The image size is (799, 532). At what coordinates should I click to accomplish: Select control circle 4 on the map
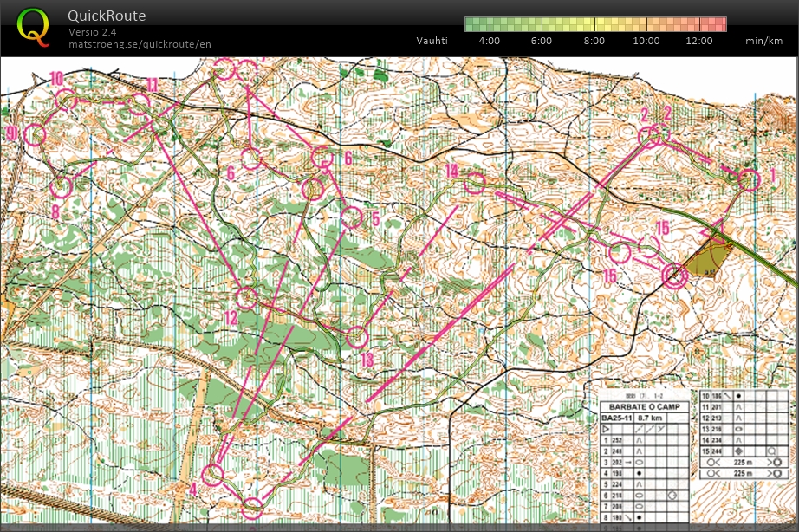point(212,474)
